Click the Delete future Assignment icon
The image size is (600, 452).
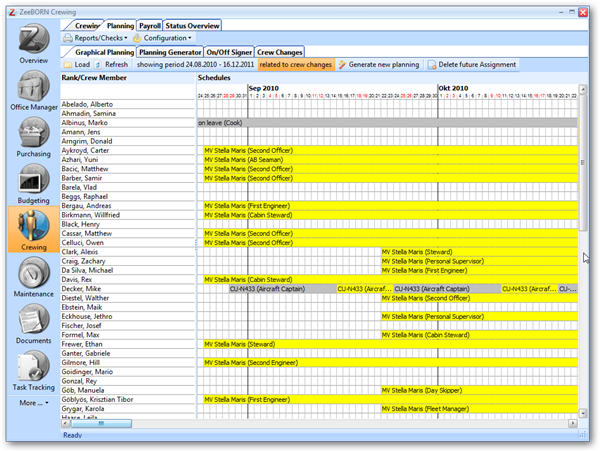coord(432,65)
